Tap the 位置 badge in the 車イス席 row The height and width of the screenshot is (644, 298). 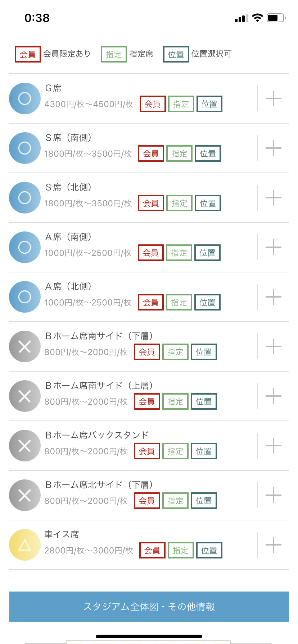pyautogui.click(x=209, y=550)
